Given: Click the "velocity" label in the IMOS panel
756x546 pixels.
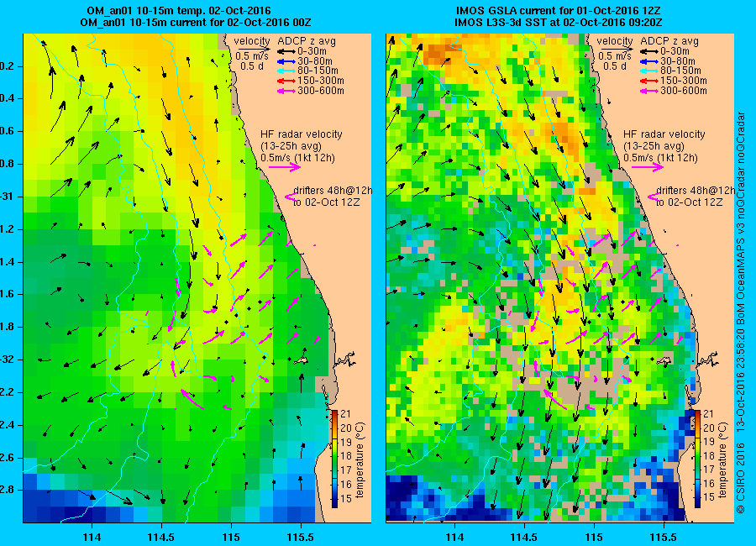Looking at the screenshot, I should (x=615, y=41).
